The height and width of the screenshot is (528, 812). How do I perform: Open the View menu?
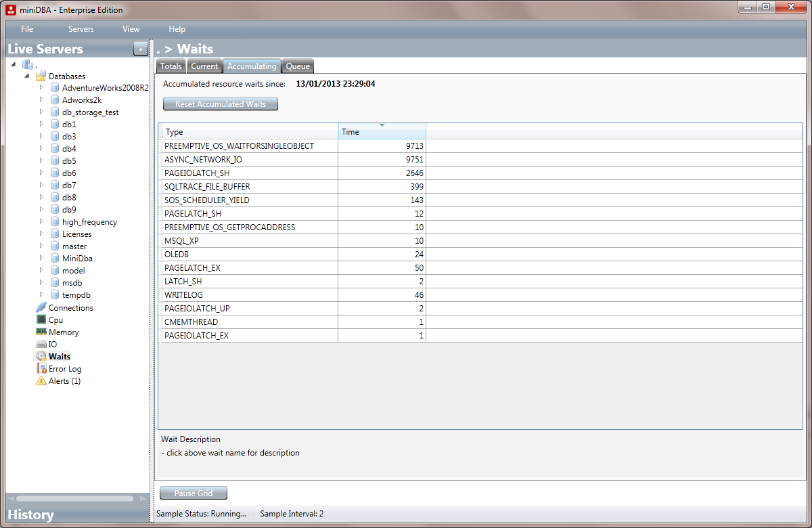click(x=131, y=29)
